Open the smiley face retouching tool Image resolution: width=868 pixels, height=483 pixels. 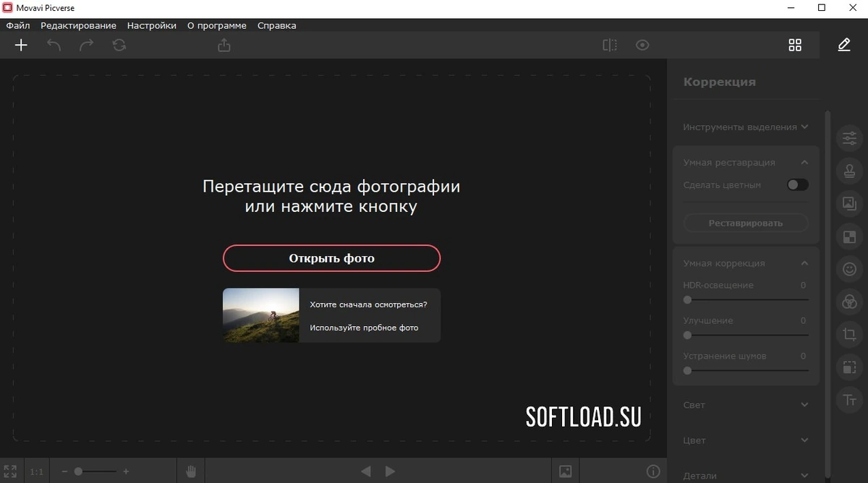849,269
